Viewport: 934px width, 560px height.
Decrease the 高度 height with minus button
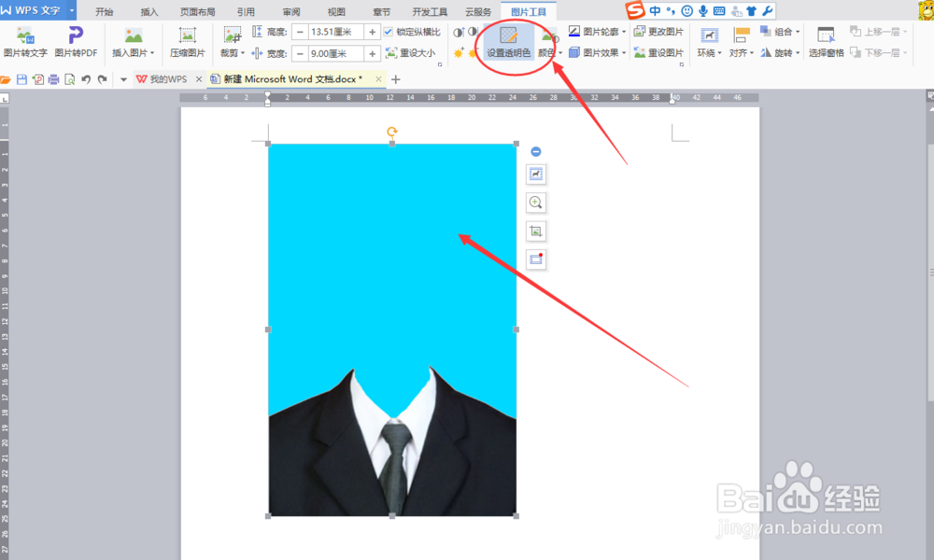tap(300, 32)
